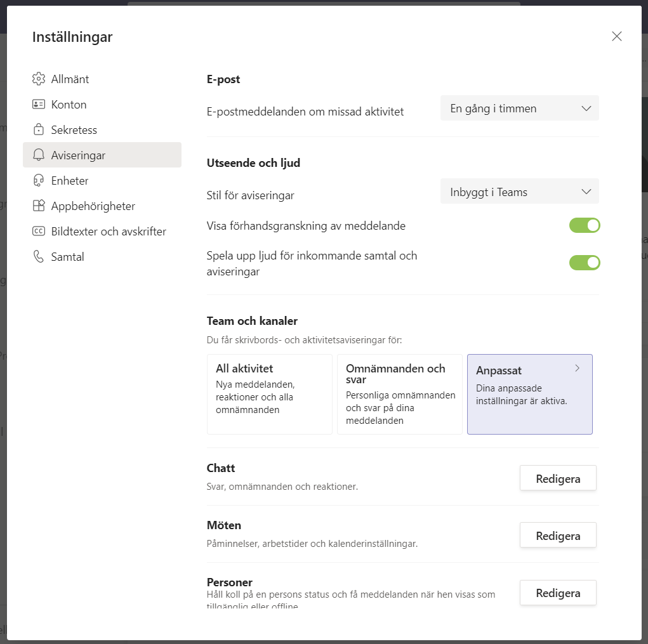Viewport: 648px width, 644px height.
Task: Click the Aviseringar bell icon
Action: (39, 155)
